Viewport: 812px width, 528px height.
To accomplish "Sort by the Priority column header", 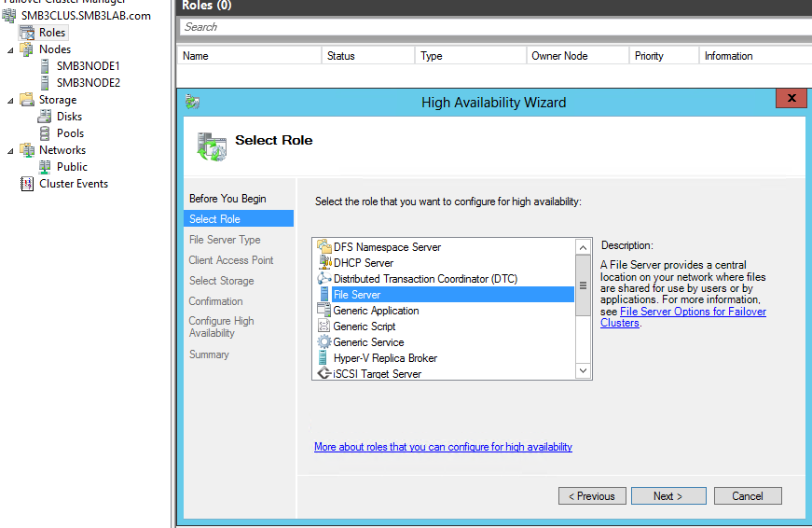I will pyautogui.click(x=665, y=56).
